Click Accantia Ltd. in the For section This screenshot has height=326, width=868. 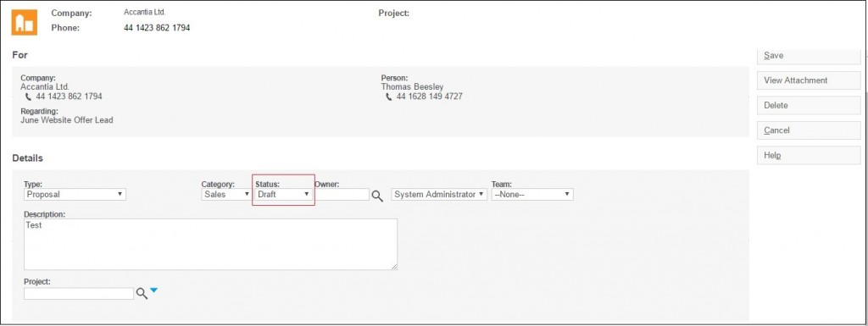(45, 87)
